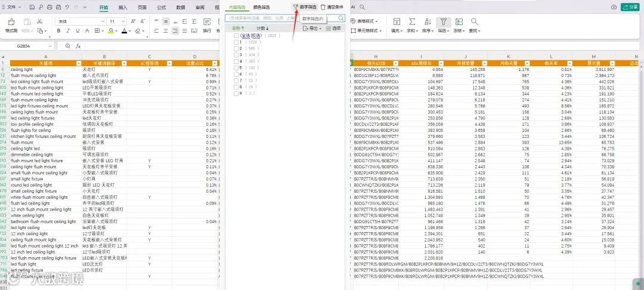Click the search magnifier in the filter box
Image resolution: width=644 pixels, height=290 pixels.
click(341, 18)
